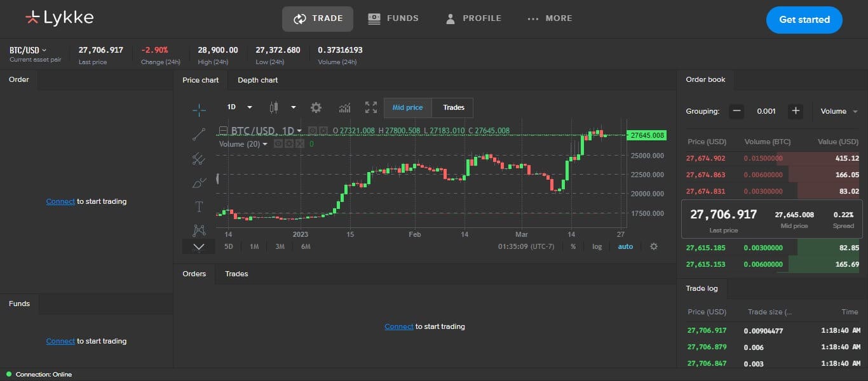Open the indicators panel icon
868x381 pixels.
coord(344,107)
